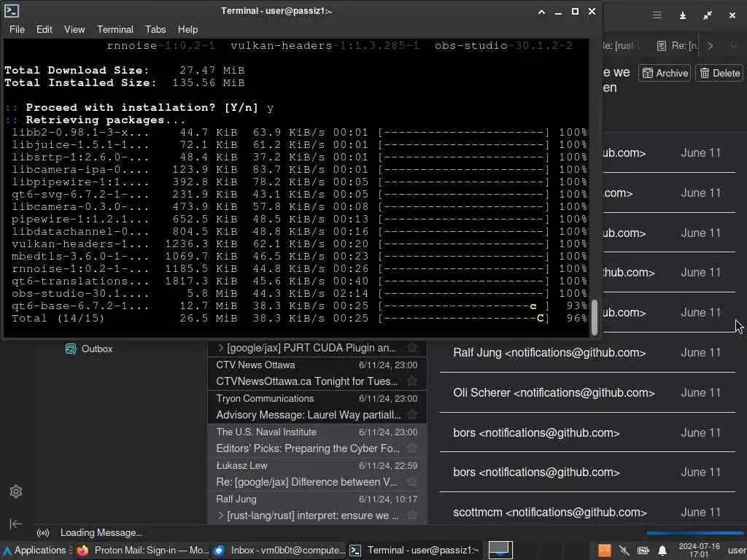The width and height of the screenshot is (747, 560).
Task: Switch to Terminal taskbar button
Action: click(414, 551)
